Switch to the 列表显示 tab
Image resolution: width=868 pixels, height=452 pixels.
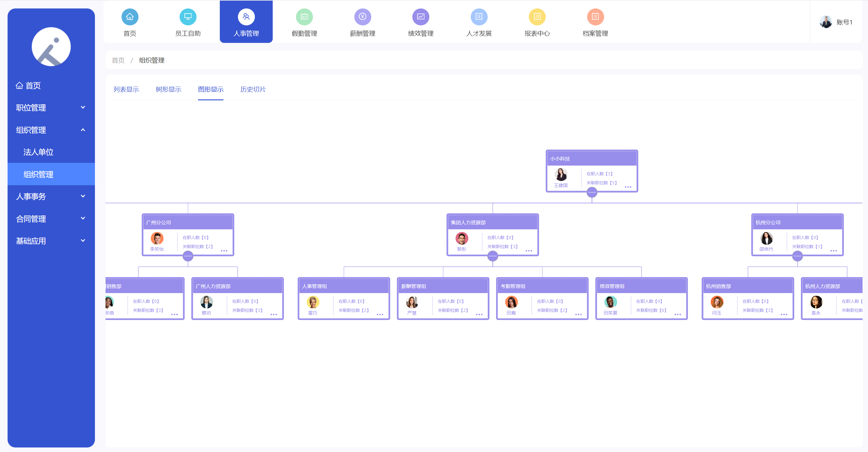coord(126,89)
